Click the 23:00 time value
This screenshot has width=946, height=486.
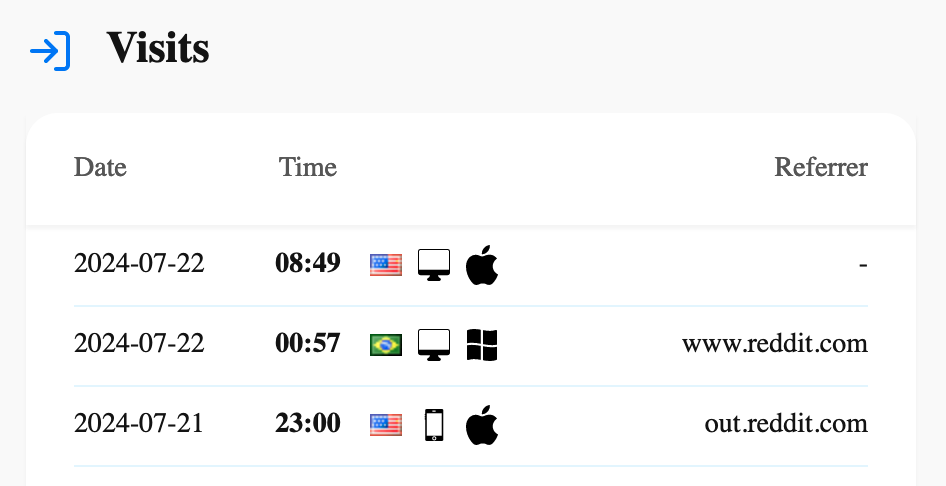[308, 424]
